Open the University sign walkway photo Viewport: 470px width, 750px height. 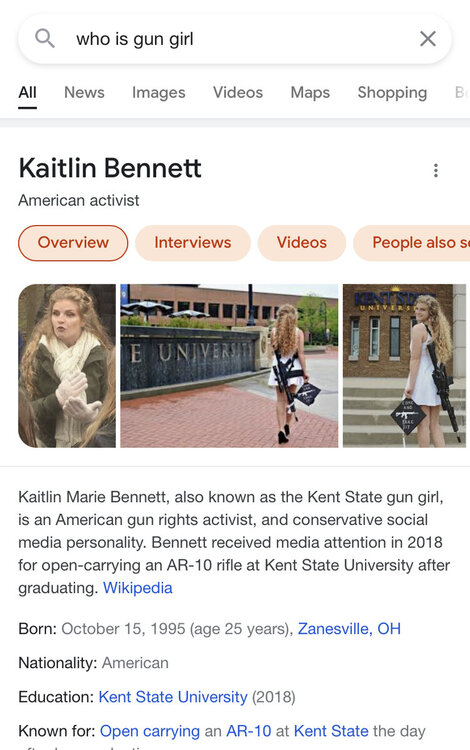(x=229, y=366)
